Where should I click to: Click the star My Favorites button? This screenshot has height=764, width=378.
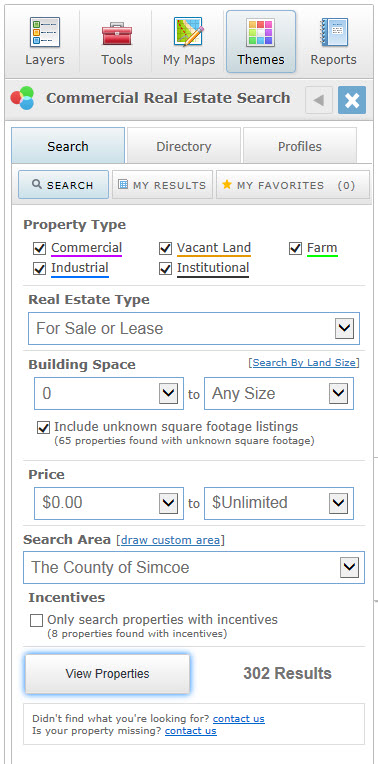click(x=293, y=185)
